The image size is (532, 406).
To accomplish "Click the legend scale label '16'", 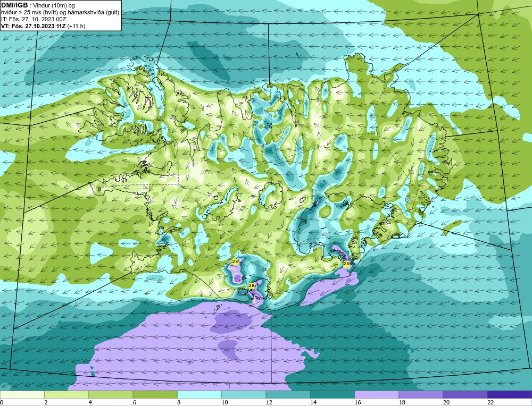I will click(358, 402).
